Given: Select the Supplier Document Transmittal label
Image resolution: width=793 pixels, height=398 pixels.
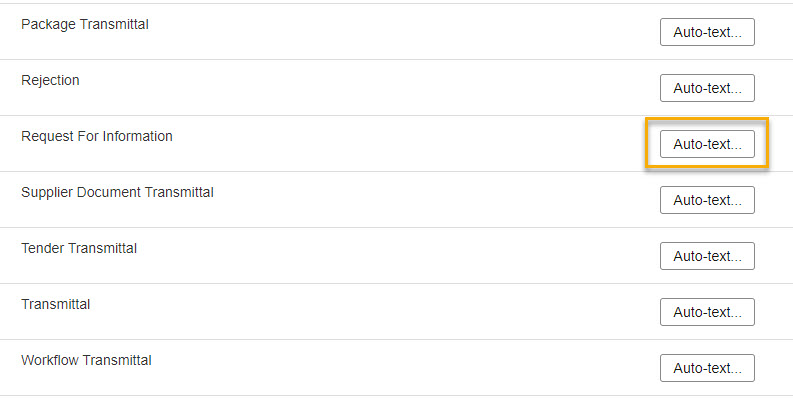Looking at the screenshot, I should point(117,192).
